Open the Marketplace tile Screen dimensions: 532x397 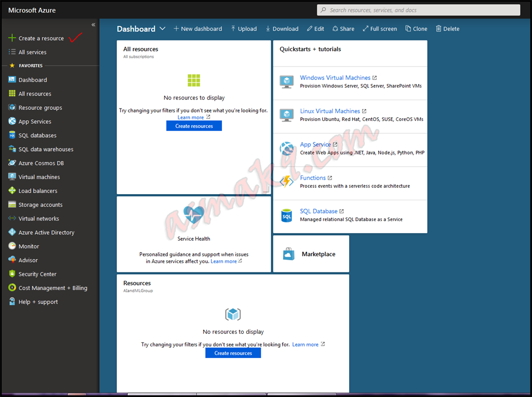pos(311,254)
